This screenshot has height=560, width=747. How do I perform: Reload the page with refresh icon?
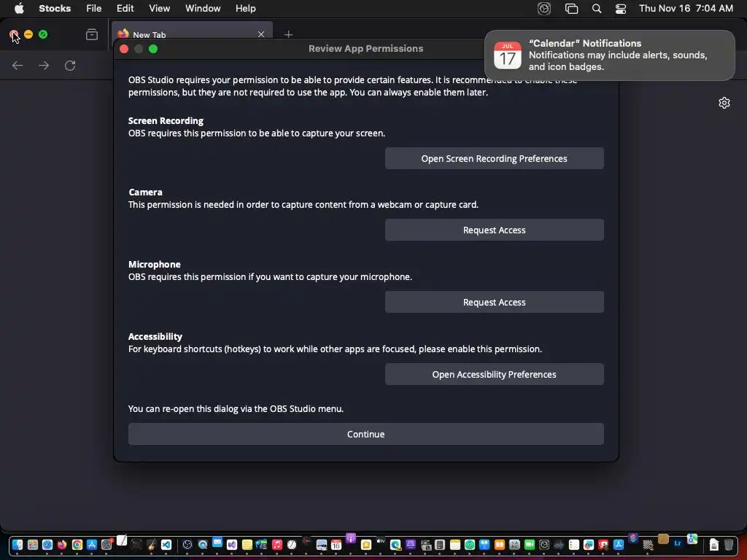[x=70, y=65]
